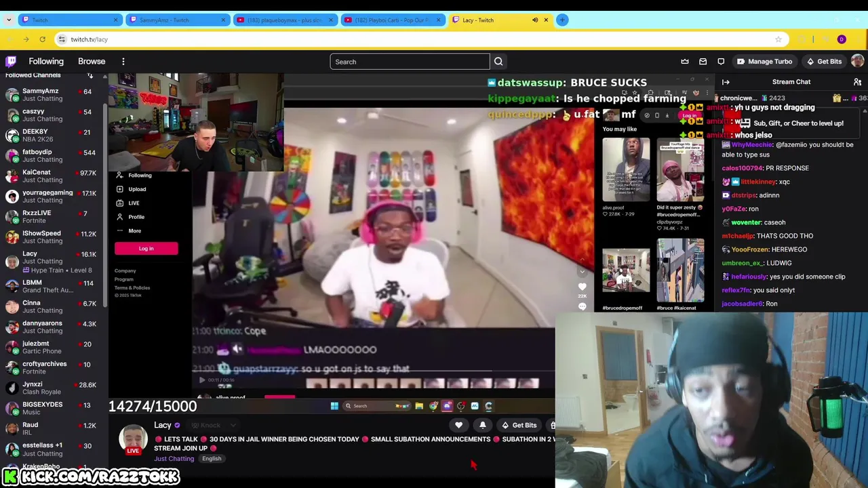The height and width of the screenshot is (488, 868).
Task: Click the Manage Turbo button
Action: [764, 62]
